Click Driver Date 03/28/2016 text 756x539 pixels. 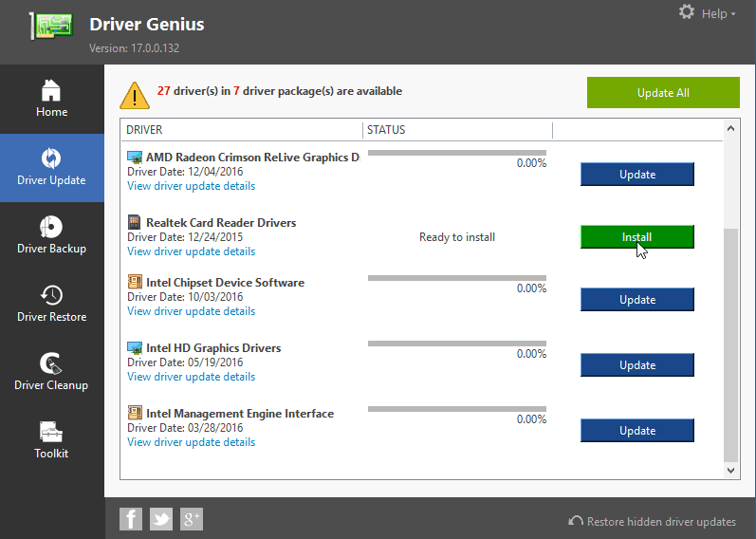(185, 428)
